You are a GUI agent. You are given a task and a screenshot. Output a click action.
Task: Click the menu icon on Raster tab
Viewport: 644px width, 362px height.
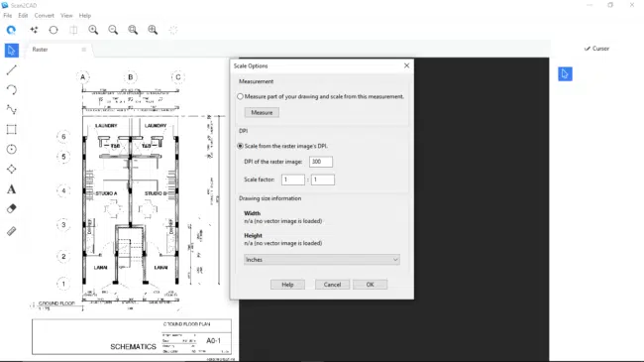(x=84, y=50)
